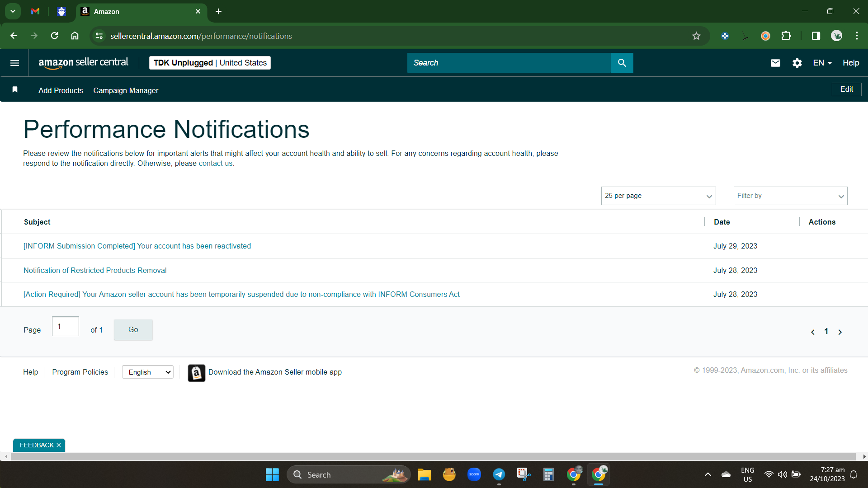Open a new browser tab

[x=218, y=11]
